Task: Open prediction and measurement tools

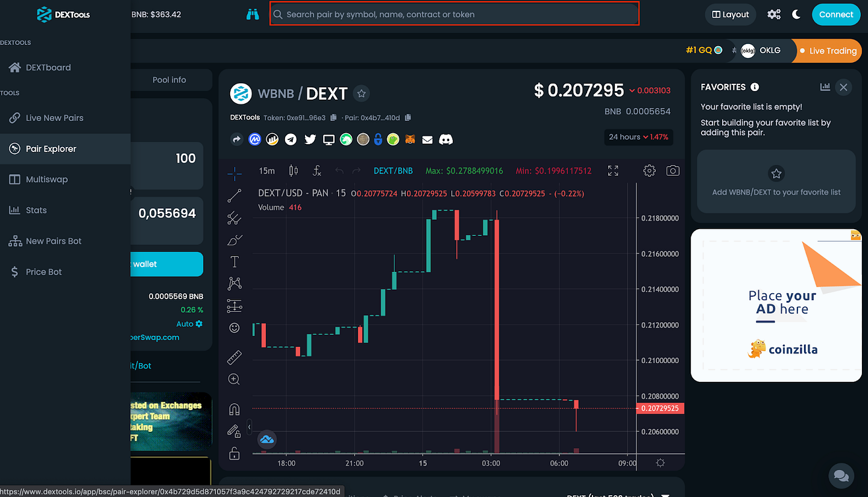Action: click(x=234, y=306)
